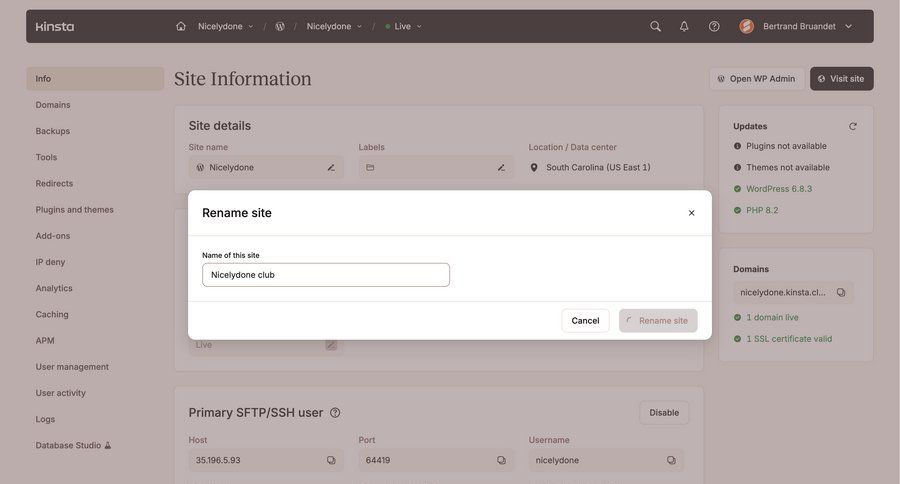Click the Site Information heading

243,79
